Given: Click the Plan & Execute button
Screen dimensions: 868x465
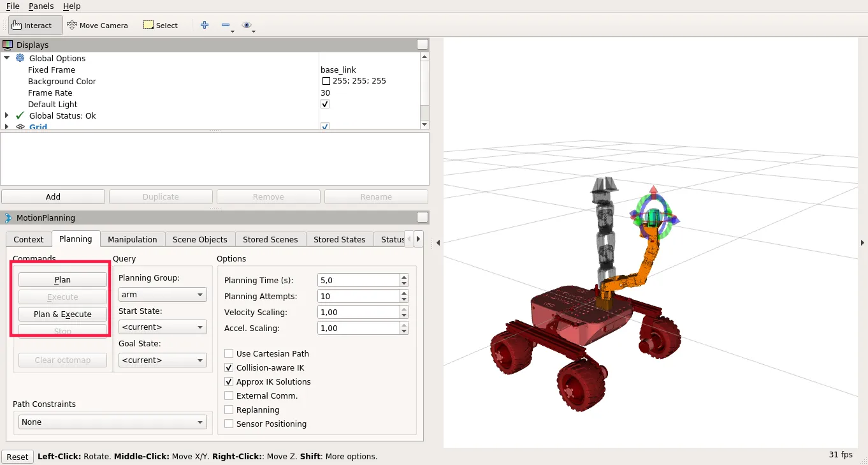Looking at the screenshot, I should 62,314.
